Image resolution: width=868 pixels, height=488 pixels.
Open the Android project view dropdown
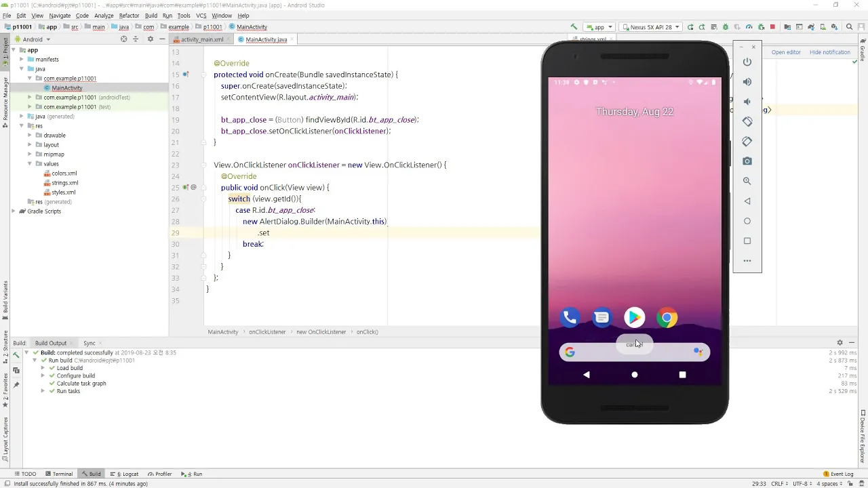click(x=33, y=39)
